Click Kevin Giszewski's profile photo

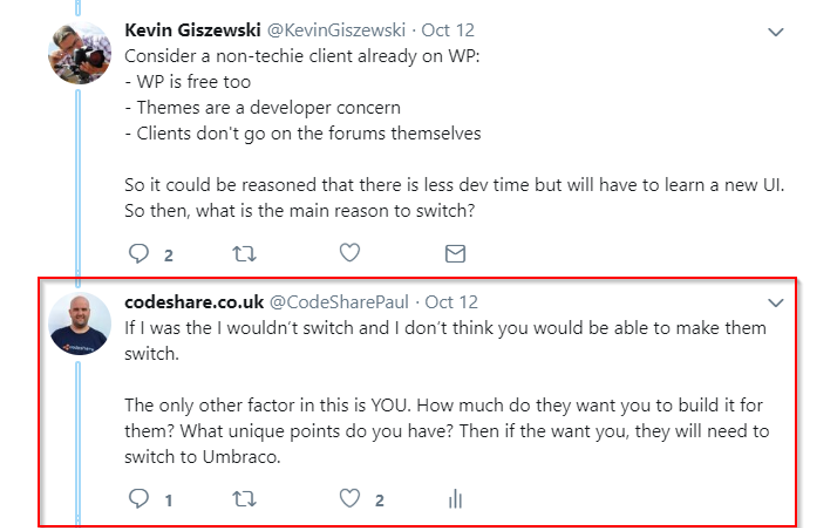click(80, 52)
